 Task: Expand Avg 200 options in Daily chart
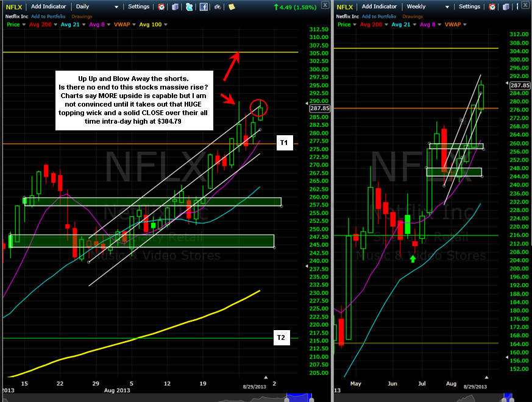point(55,25)
